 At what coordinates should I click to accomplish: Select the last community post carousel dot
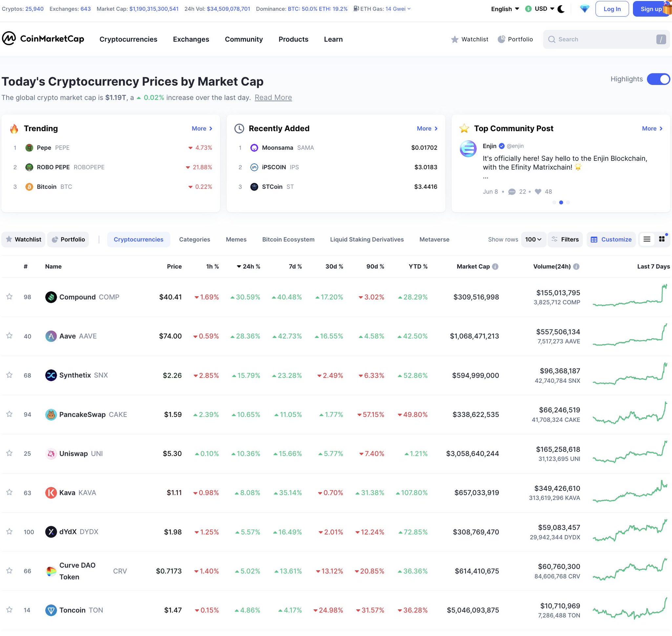tap(568, 202)
